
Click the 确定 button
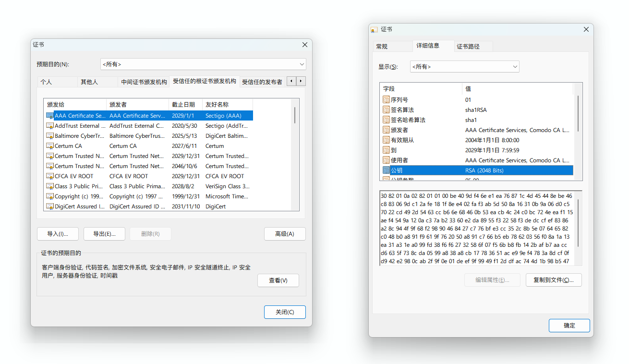(x=569, y=325)
